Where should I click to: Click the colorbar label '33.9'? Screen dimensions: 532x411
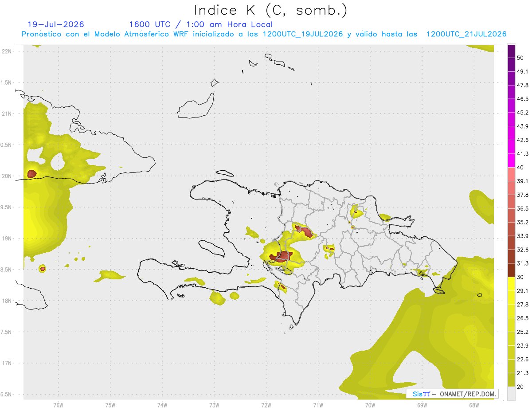pyautogui.click(x=523, y=236)
